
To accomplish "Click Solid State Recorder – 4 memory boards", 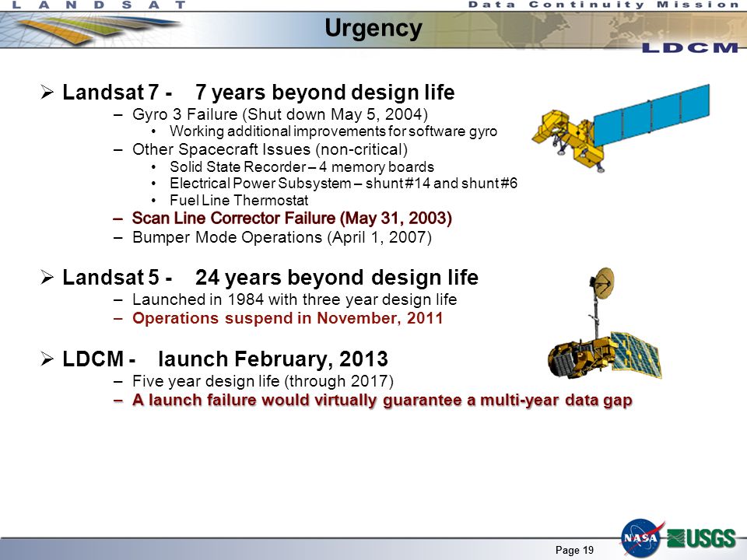I will (302, 166).
